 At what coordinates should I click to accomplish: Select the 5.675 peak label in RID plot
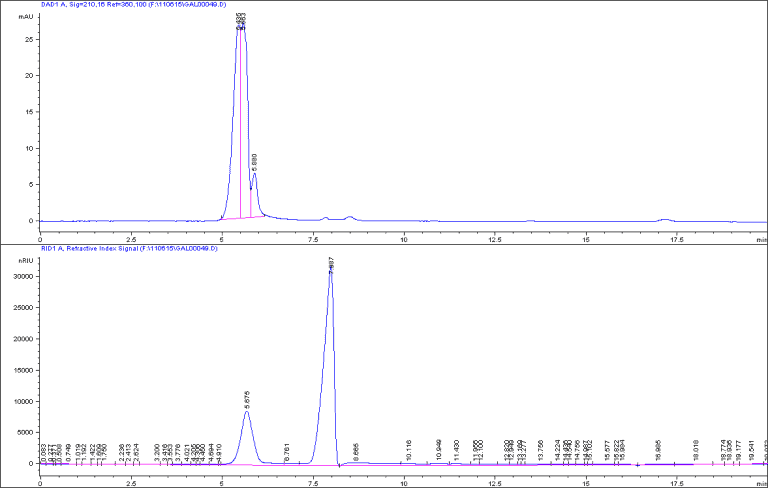247,399
